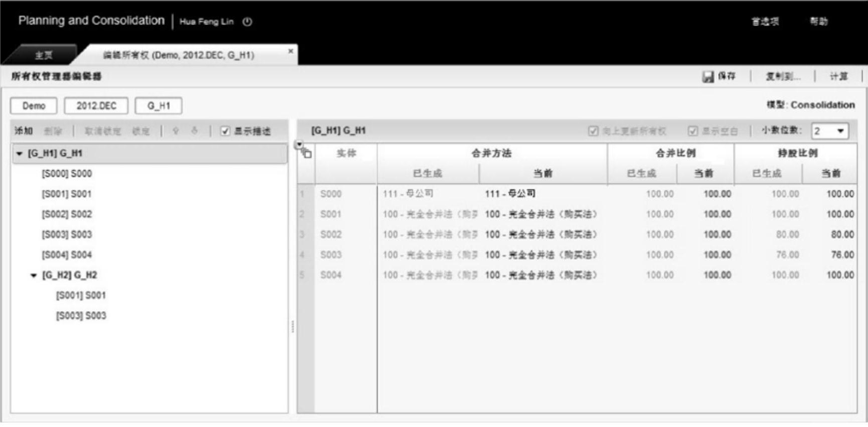Select [S004] S004 in the tree
This screenshot has width=868, height=427.
(x=67, y=255)
